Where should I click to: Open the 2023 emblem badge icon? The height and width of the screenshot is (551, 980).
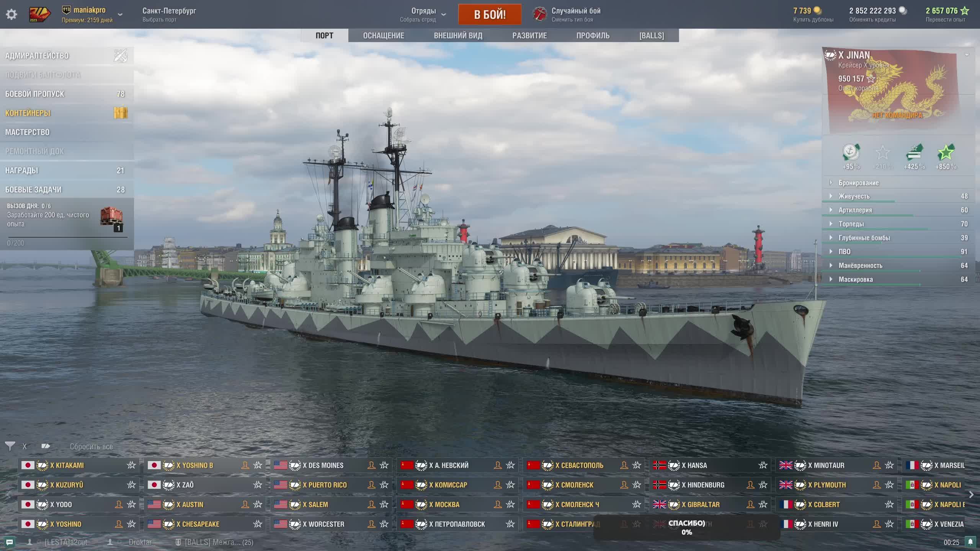point(40,15)
